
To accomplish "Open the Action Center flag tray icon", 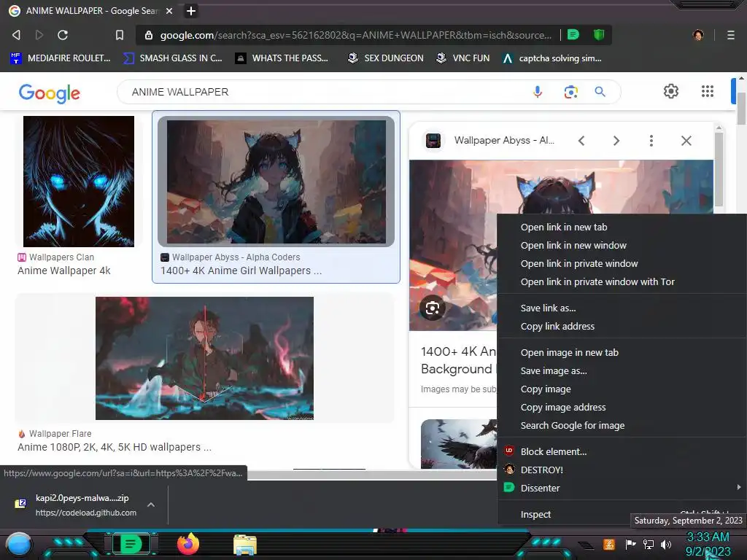I will coord(631,544).
